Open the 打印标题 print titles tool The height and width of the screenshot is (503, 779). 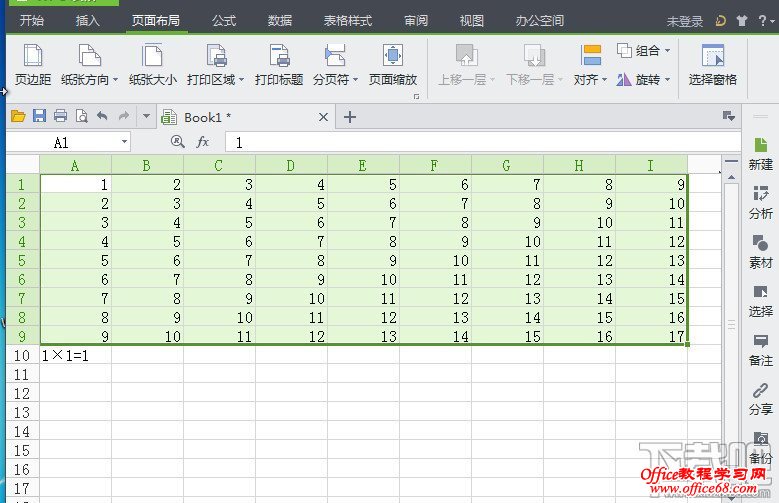tap(279, 65)
